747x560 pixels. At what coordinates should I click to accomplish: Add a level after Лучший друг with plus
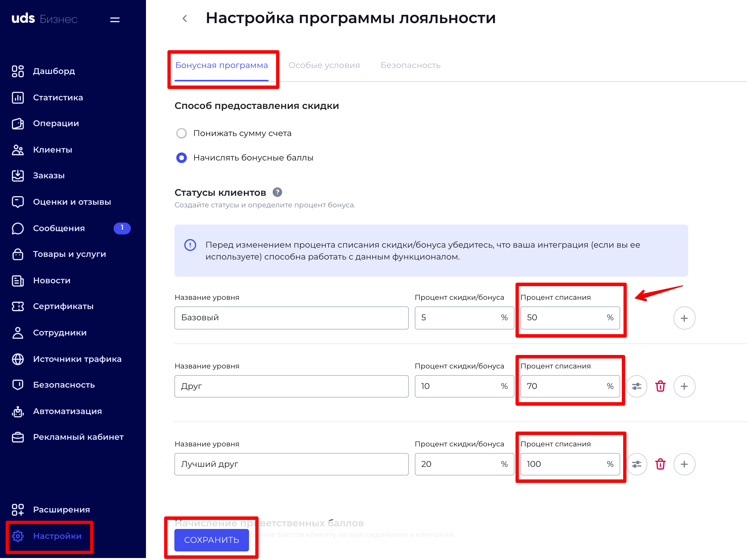point(685,465)
